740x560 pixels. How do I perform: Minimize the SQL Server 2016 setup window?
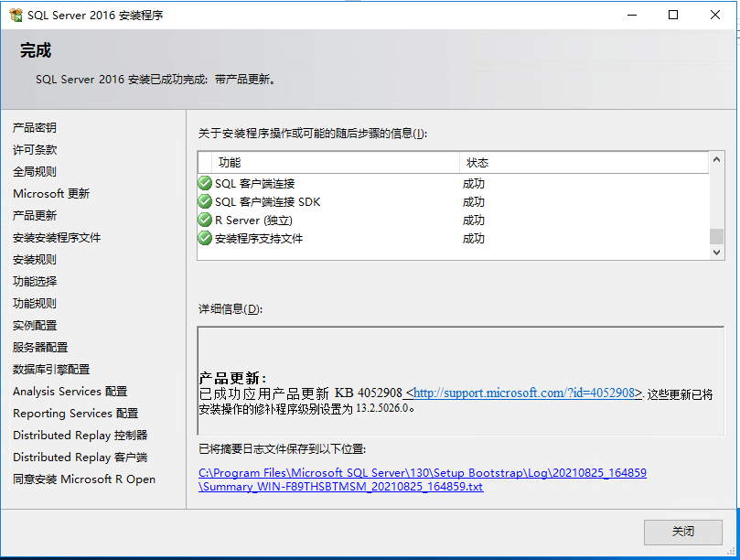coord(632,16)
